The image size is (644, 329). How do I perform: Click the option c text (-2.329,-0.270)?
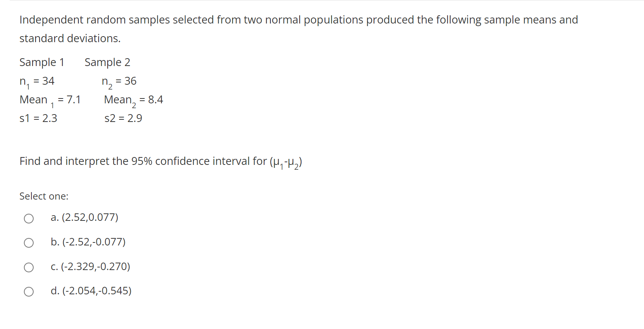[x=90, y=267]
